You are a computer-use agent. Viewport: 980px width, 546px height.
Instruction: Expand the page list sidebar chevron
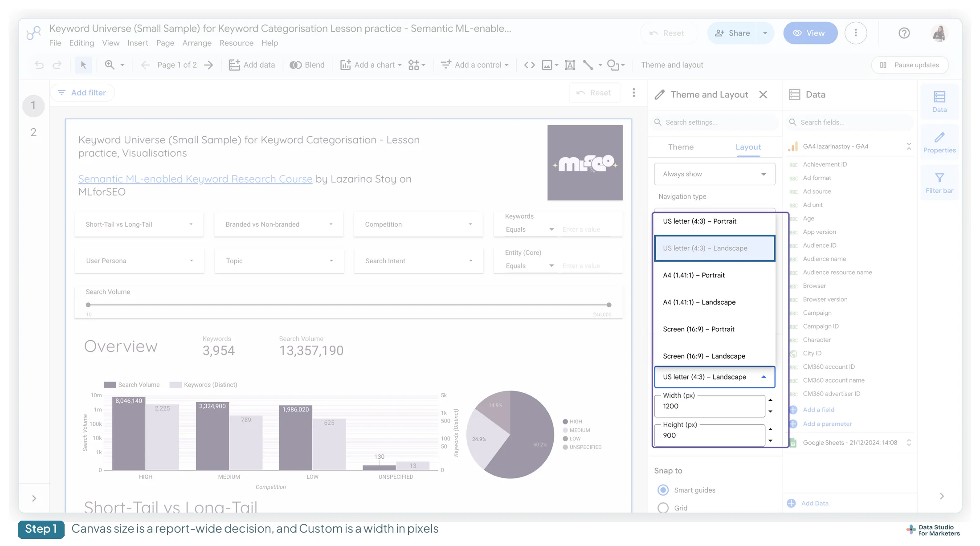point(34,498)
